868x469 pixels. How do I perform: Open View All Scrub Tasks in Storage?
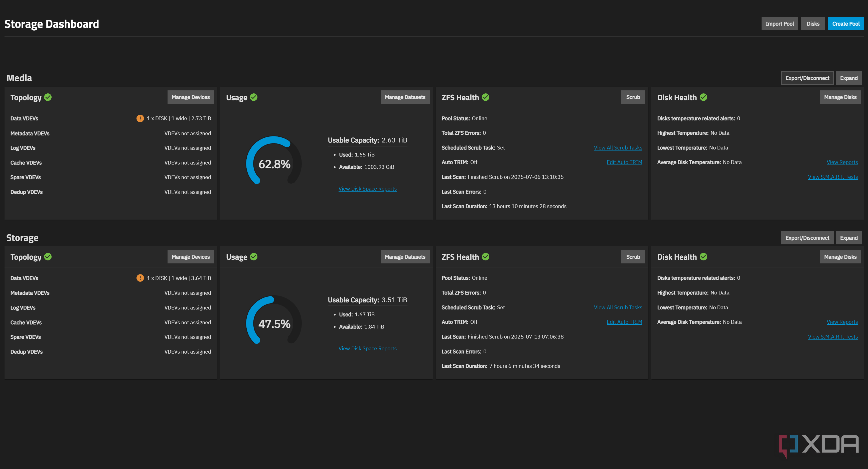[618, 307]
